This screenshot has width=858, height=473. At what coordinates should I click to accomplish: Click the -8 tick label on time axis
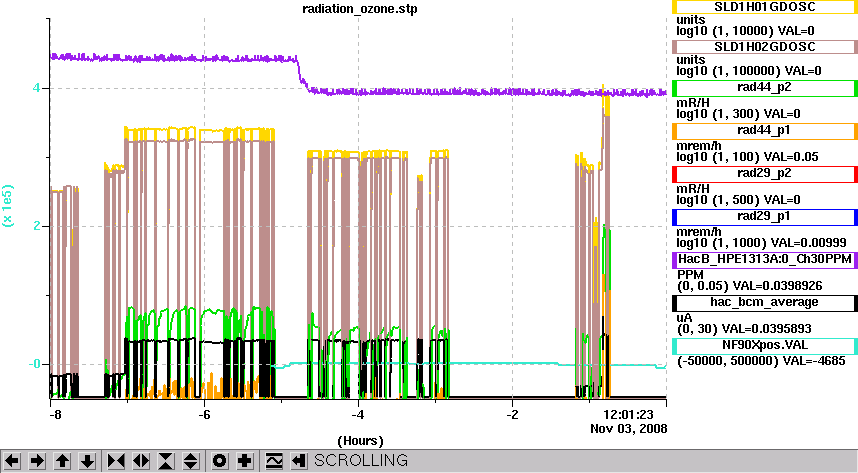[55, 415]
